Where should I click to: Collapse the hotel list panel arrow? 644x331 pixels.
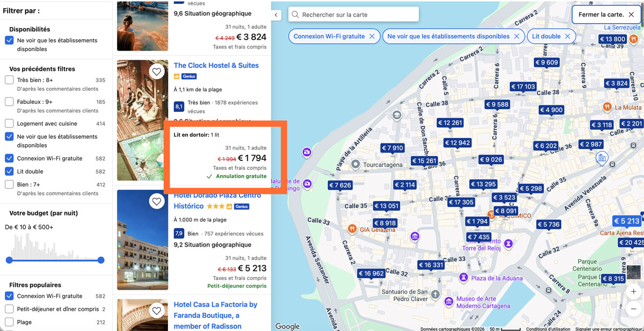tap(276, 15)
